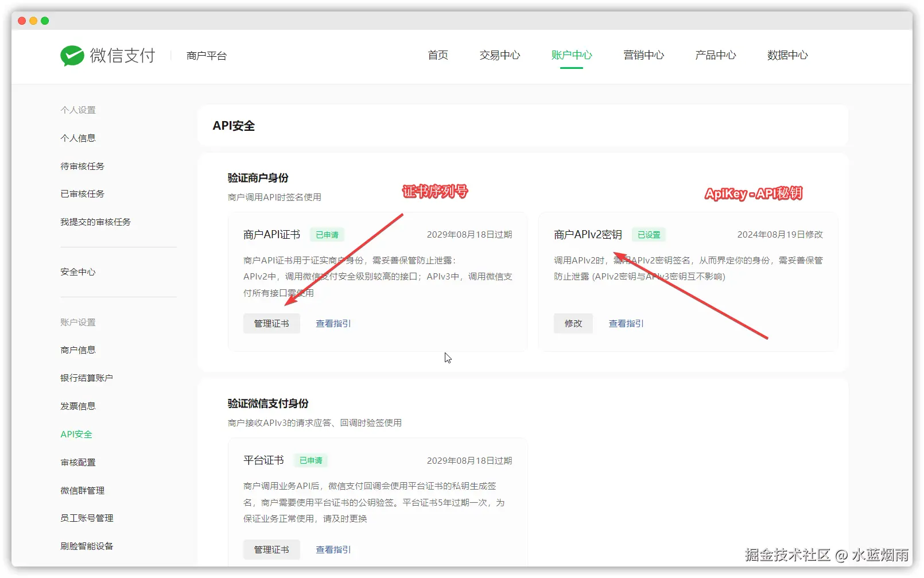The width and height of the screenshot is (924, 578).
Task: Click 平台证书 expiry date 2029年08月18日过期
Action: (x=469, y=461)
